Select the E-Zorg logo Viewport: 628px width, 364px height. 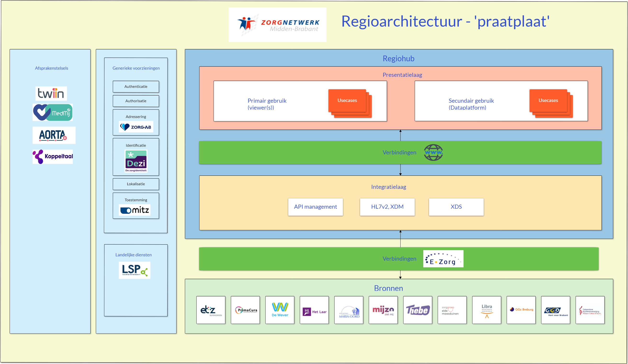(x=443, y=259)
